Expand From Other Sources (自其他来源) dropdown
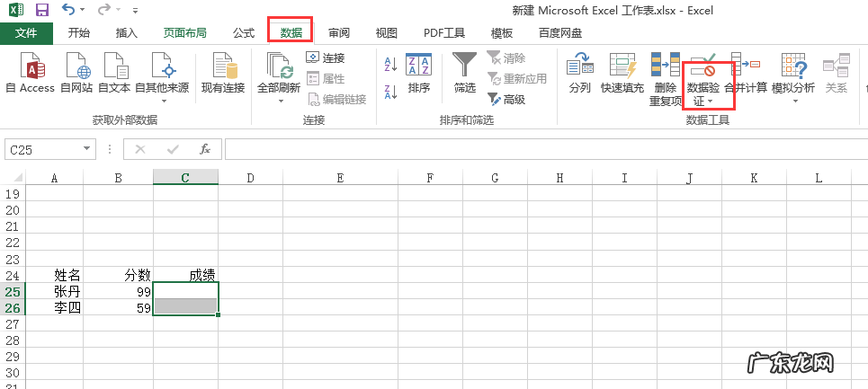Image resolution: width=868 pixels, height=389 pixels. (x=162, y=100)
